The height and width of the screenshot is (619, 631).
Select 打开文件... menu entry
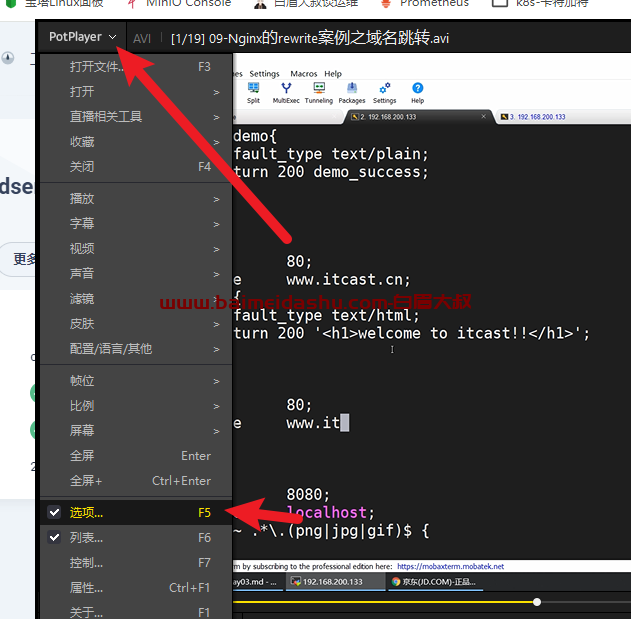pyautogui.click(x=136, y=67)
